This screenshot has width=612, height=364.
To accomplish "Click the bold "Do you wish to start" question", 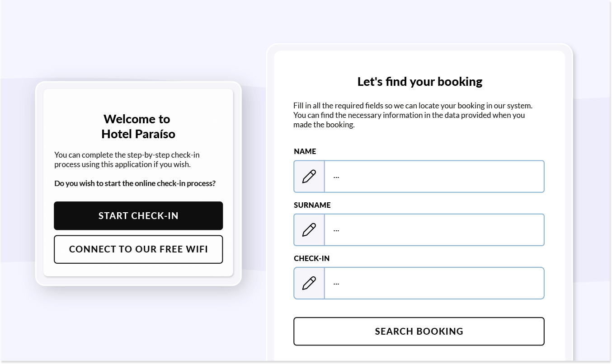I will pyautogui.click(x=135, y=183).
